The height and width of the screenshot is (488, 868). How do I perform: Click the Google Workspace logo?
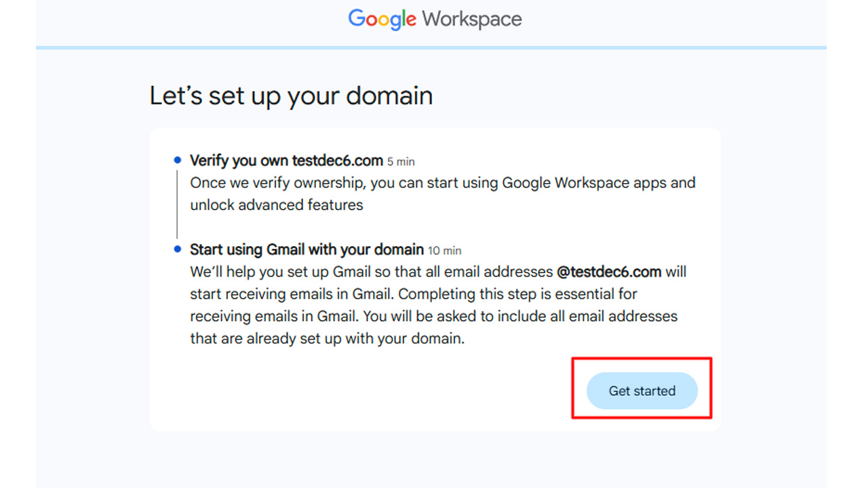coord(435,18)
